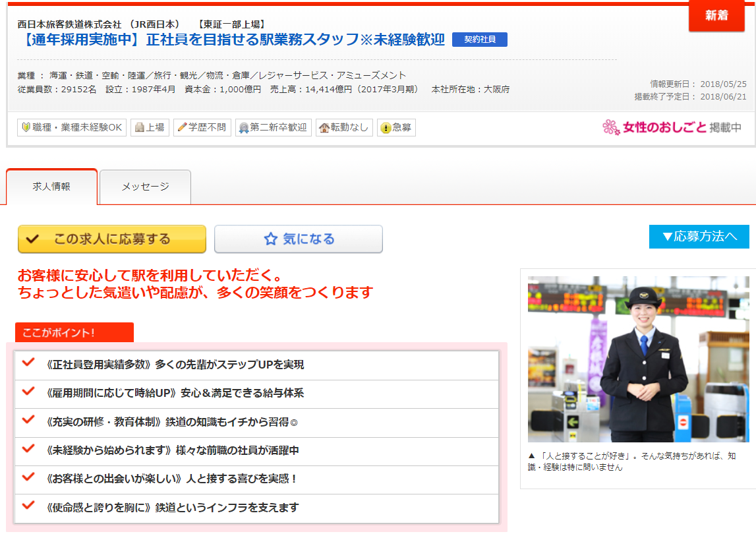This screenshot has width=756, height=536.
Task: Click the ここがポイント! red heading
Action: click(x=74, y=332)
